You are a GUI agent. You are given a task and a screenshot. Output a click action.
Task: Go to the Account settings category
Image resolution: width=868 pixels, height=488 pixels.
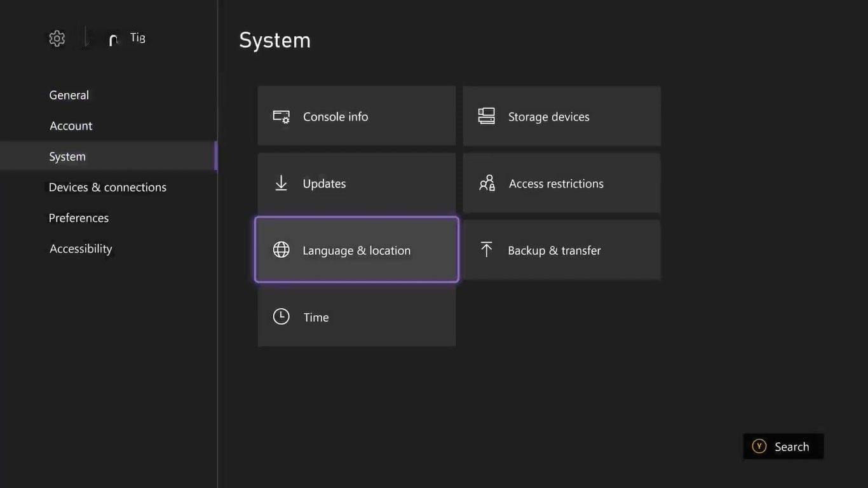71,126
